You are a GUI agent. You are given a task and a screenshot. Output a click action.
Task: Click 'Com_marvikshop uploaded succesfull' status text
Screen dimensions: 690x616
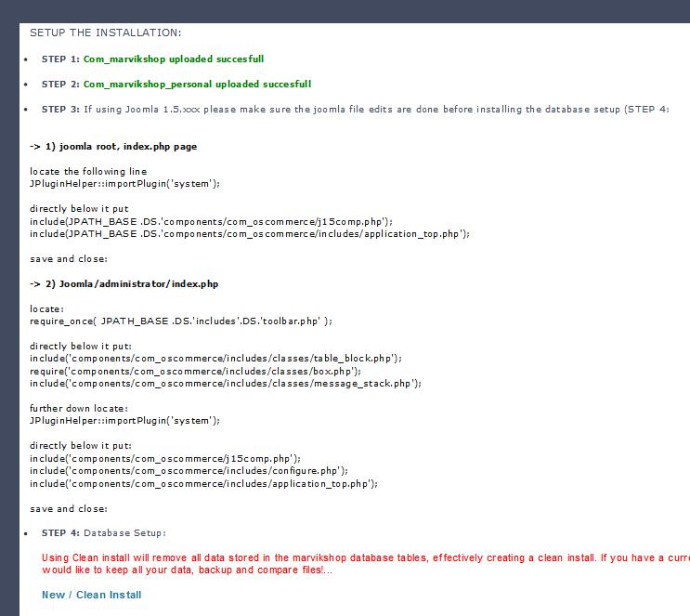pyautogui.click(x=174, y=59)
